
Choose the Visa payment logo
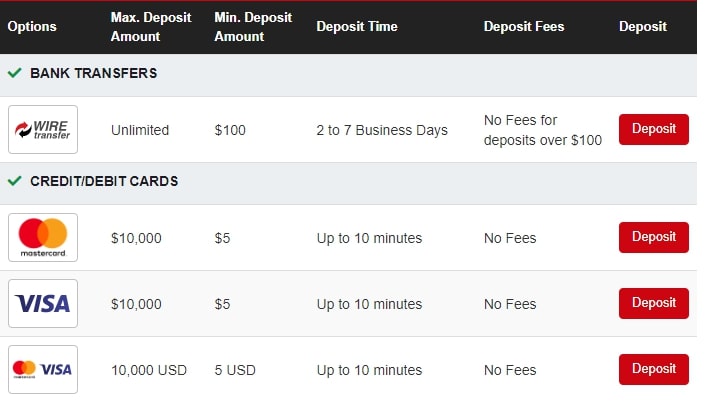43,303
